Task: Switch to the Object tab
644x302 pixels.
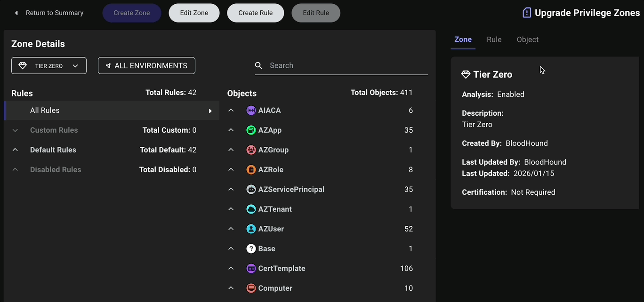Action: [x=527, y=40]
